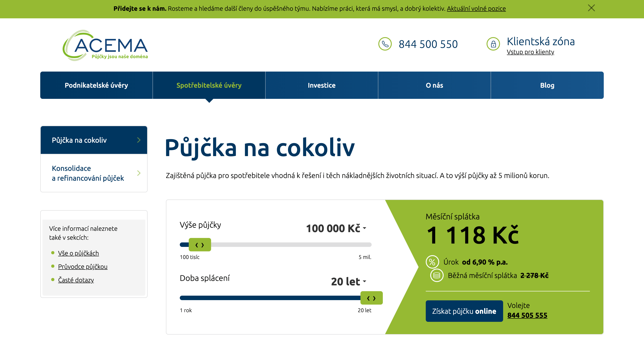The height and width of the screenshot is (352, 644).
Task: Click the 1 rok minimum label
Action: point(186,310)
